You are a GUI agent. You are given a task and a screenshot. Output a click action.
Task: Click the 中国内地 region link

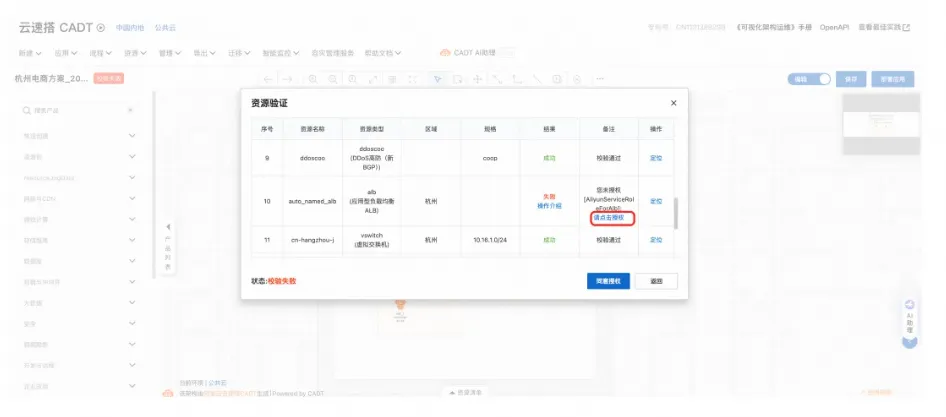[x=130, y=28]
